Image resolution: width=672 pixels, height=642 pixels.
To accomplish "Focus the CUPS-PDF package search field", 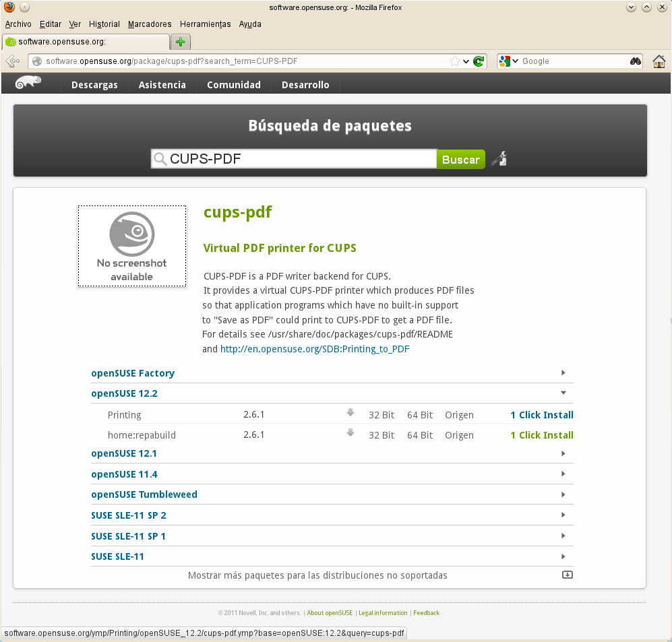I will click(x=294, y=159).
